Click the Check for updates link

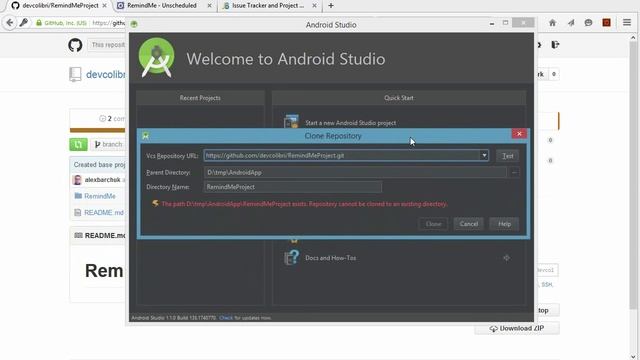pyautogui.click(x=226, y=318)
